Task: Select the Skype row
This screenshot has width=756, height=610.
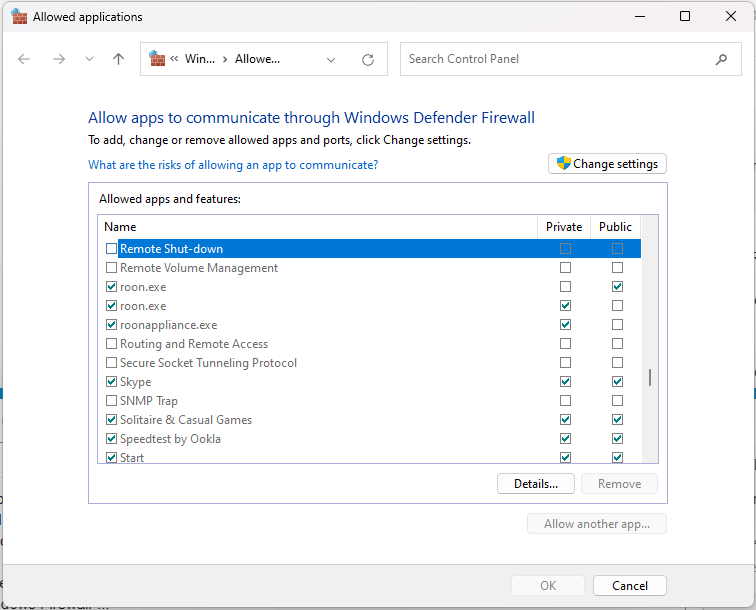Action: pos(370,381)
